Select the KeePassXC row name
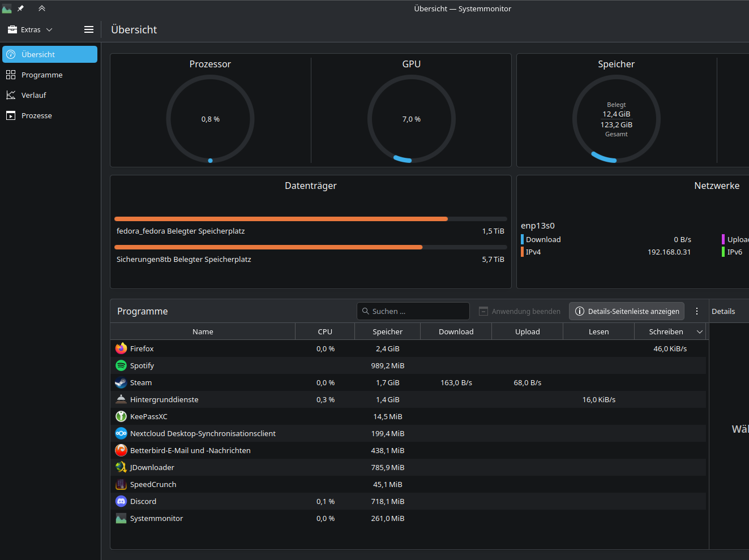Viewport: 749px width, 560px height. (149, 416)
